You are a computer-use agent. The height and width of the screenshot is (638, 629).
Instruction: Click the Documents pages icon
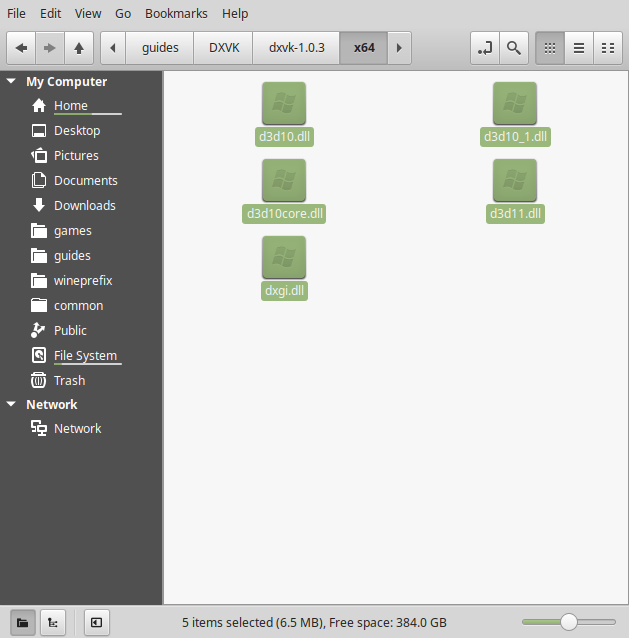coord(39,180)
